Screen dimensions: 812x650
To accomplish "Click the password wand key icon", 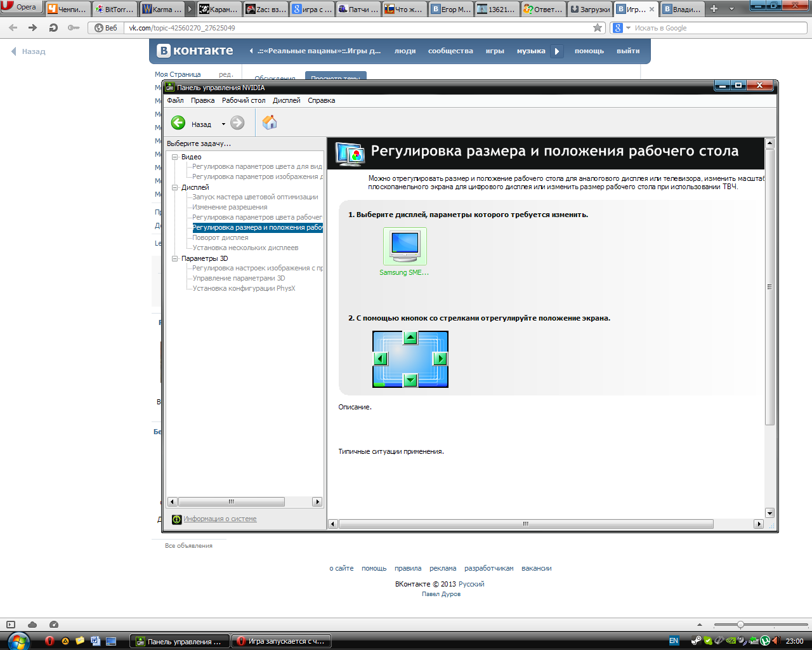I will click(x=74, y=28).
